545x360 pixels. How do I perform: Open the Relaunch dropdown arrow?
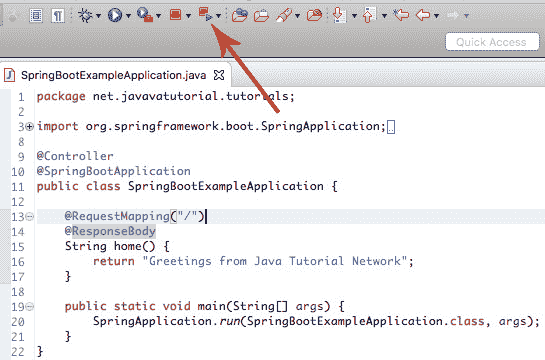(x=218, y=16)
